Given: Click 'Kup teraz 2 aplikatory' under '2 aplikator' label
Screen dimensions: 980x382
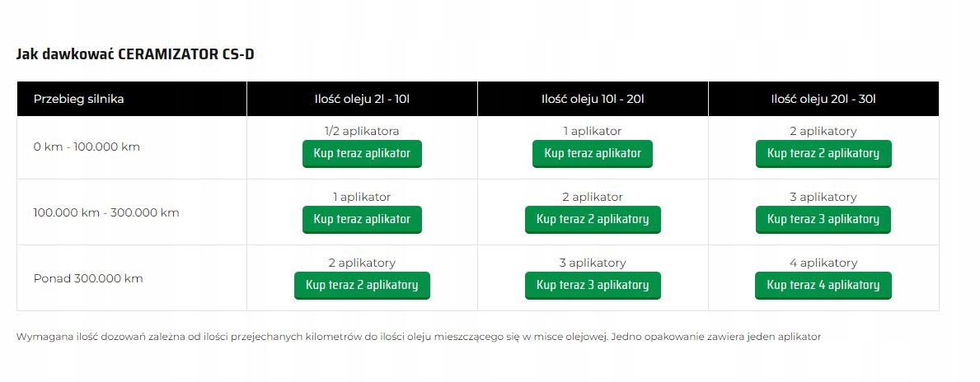Looking at the screenshot, I should (593, 220).
